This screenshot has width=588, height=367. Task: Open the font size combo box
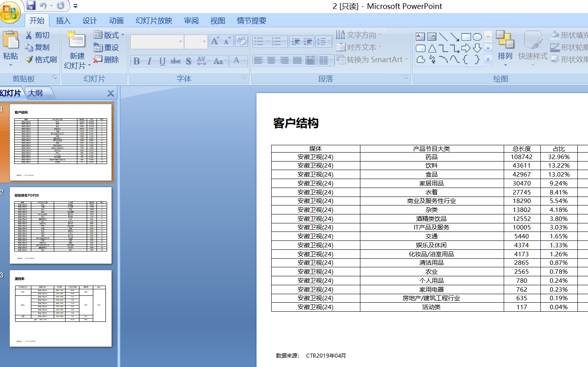(196, 42)
